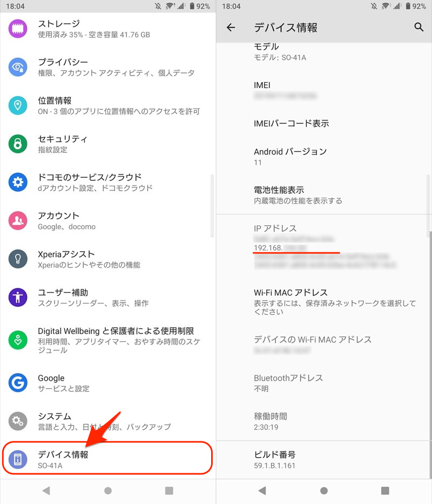Open 電池性能表示 battery performance item
This screenshot has width=432, height=504.
(324, 195)
